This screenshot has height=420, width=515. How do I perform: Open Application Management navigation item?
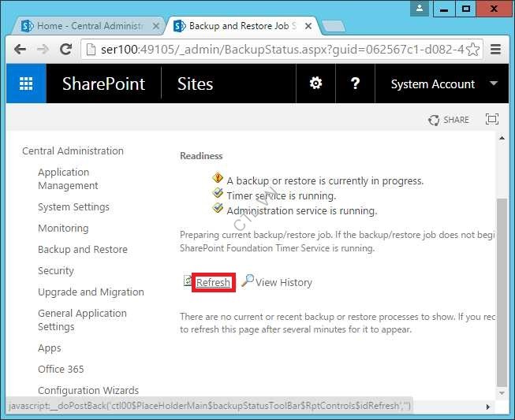click(x=68, y=179)
